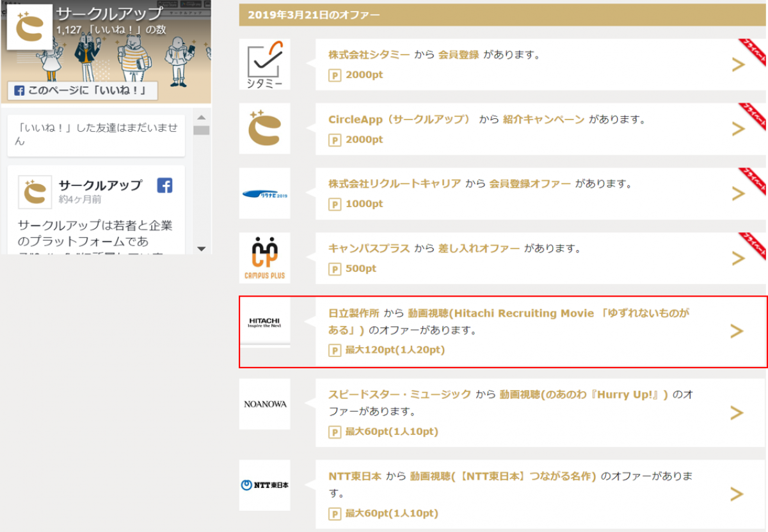Open キャンパスプラス link
Viewport: 768px width, 532px height.
(x=369, y=248)
